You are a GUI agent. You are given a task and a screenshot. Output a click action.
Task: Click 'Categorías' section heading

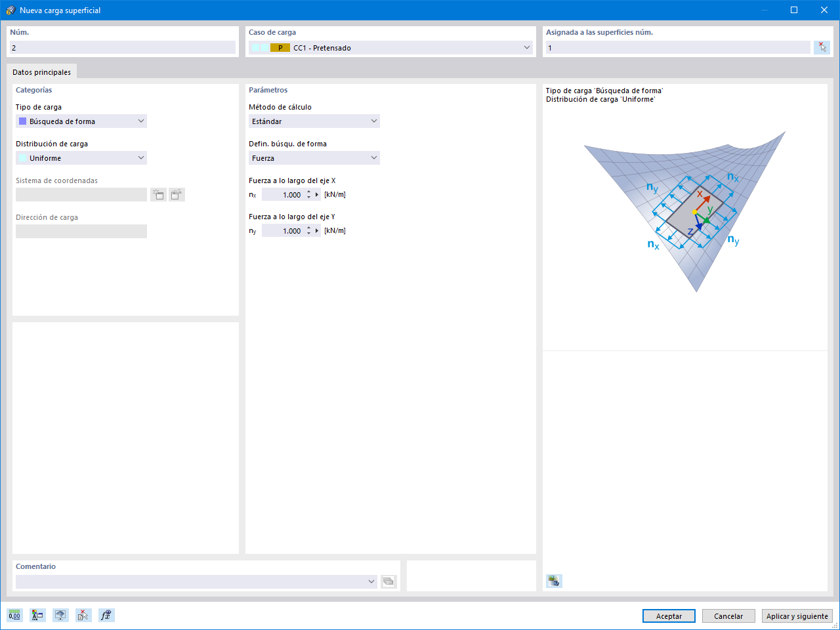tap(34, 90)
